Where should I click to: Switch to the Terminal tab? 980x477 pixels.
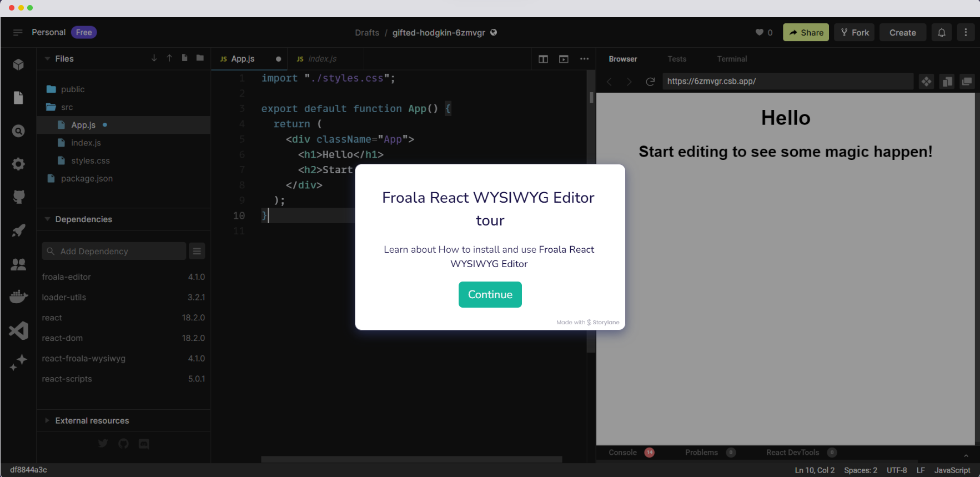click(x=731, y=59)
